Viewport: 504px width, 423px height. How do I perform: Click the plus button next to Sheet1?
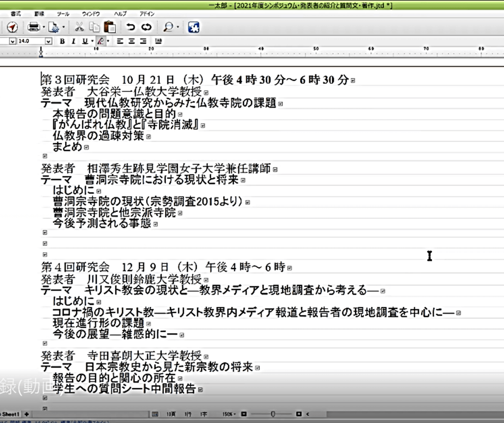pyautogui.click(x=27, y=414)
